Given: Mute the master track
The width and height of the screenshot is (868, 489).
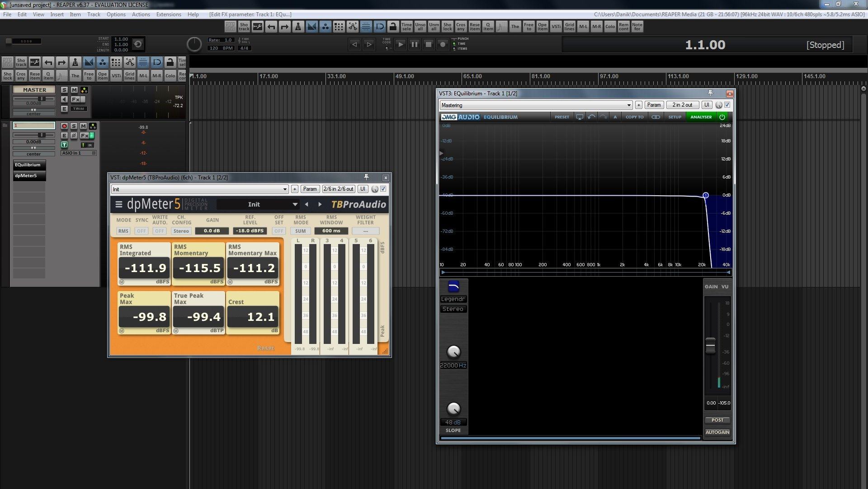Looking at the screenshot, I should tap(74, 90).
